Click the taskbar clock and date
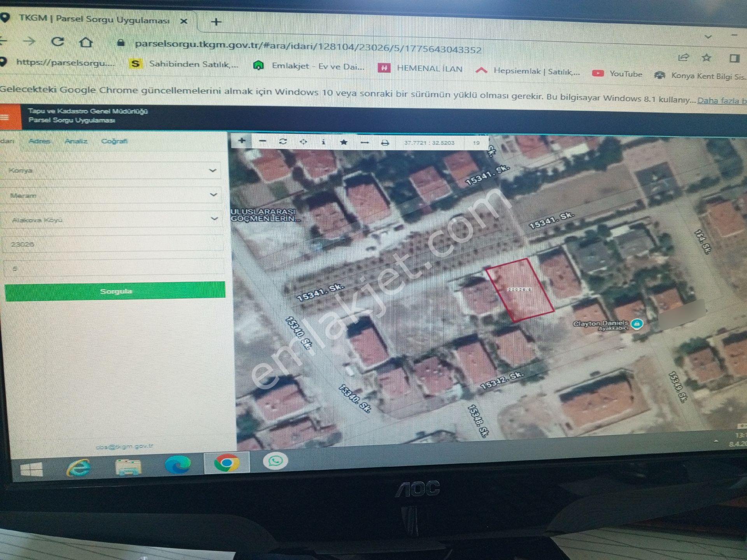 (x=738, y=439)
